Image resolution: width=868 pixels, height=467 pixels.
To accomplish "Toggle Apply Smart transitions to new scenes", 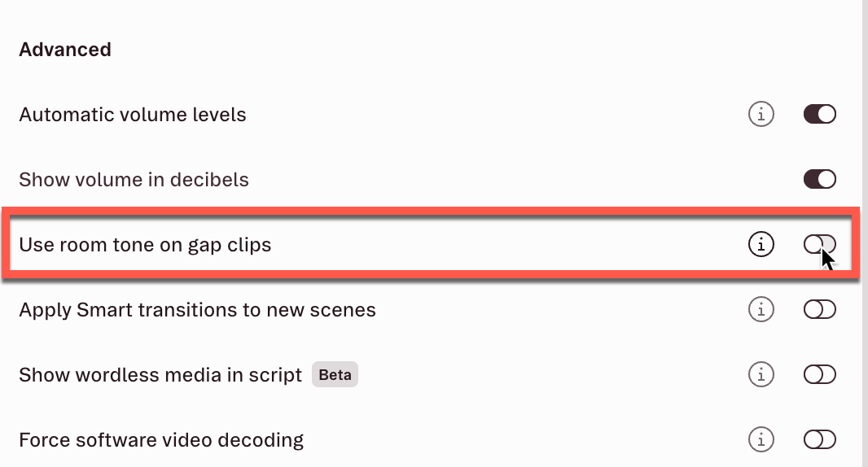I will pyautogui.click(x=819, y=309).
